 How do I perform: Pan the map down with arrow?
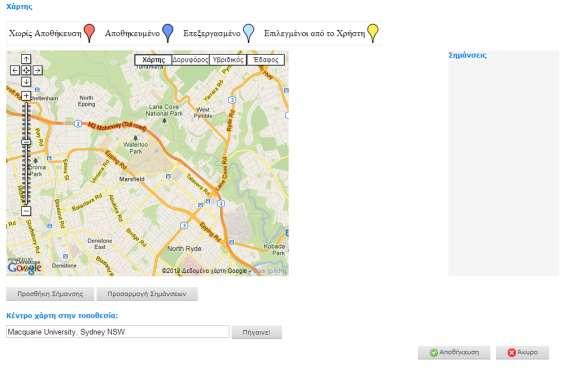26,82
